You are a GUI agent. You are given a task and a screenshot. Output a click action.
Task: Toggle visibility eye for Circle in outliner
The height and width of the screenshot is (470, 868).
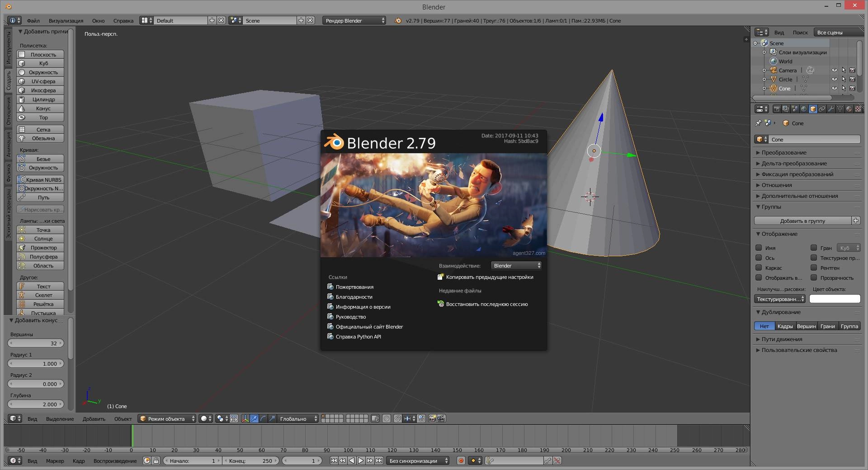[835, 79]
